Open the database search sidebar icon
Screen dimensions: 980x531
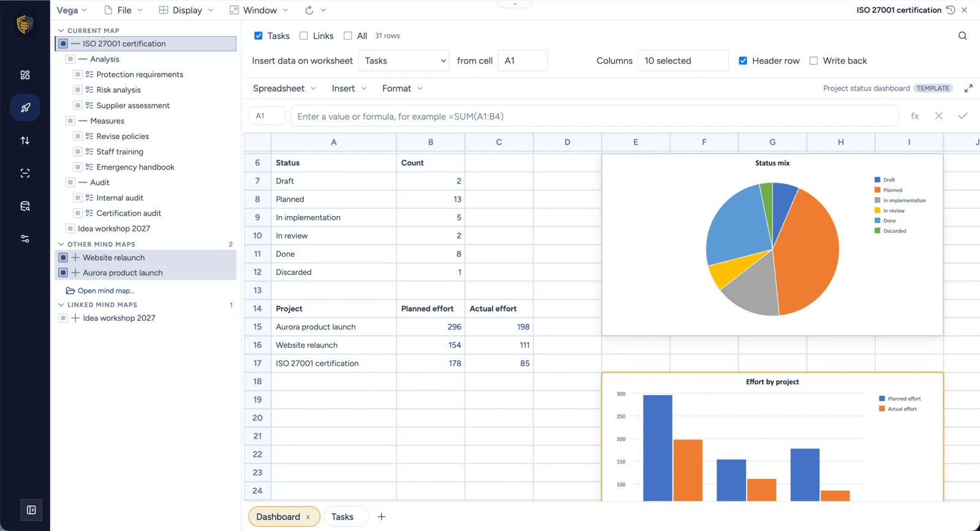tap(25, 206)
